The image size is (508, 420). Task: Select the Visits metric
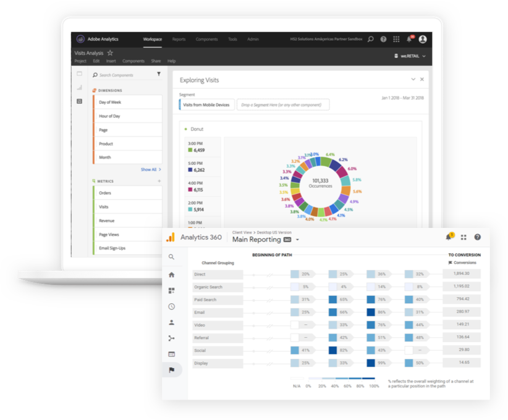(x=128, y=206)
